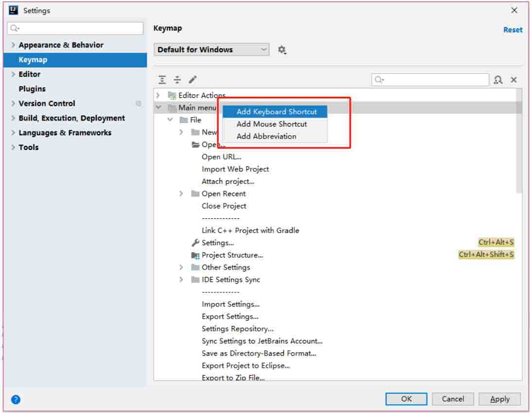Clear the keymap filter with the X icon

pos(514,80)
